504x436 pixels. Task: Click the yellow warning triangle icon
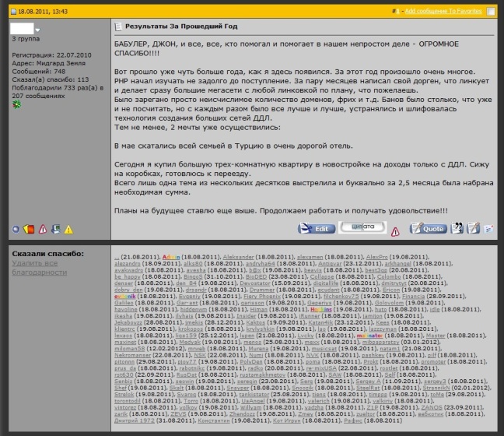(68, 230)
